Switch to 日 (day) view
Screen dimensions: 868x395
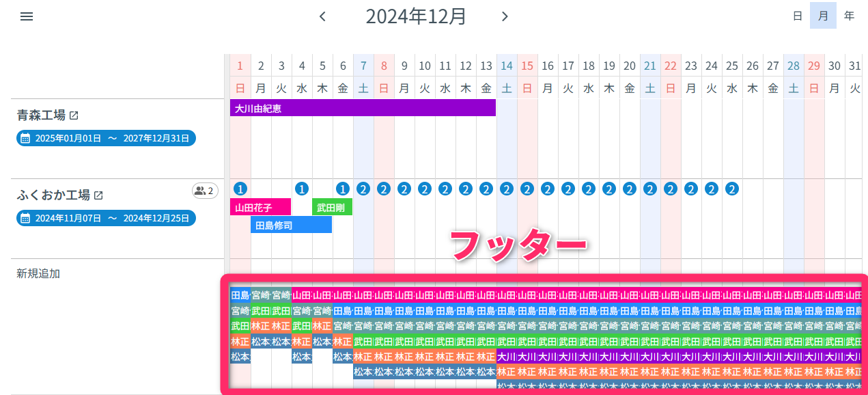tap(796, 15)
